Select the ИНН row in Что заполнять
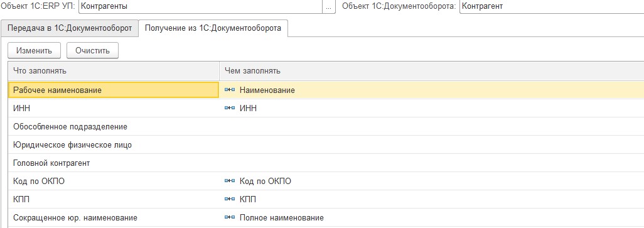The width and height of the screenshot is (644, 228). point(114,109)
